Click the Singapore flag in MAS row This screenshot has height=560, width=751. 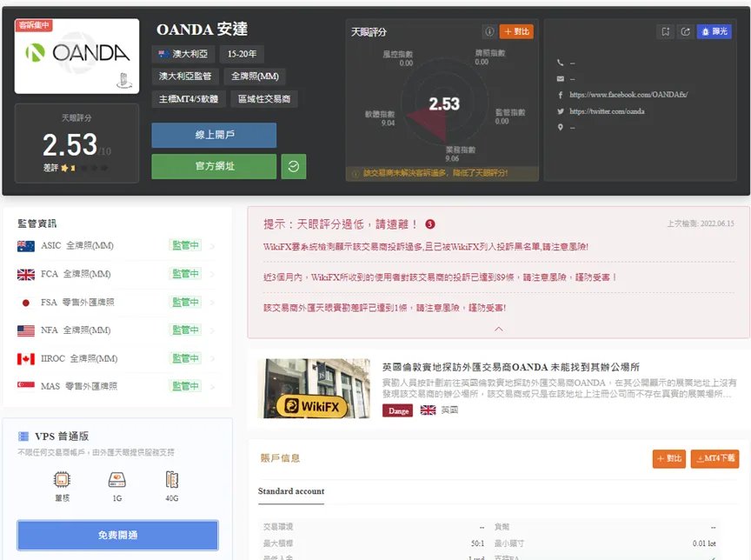(26, 385)
